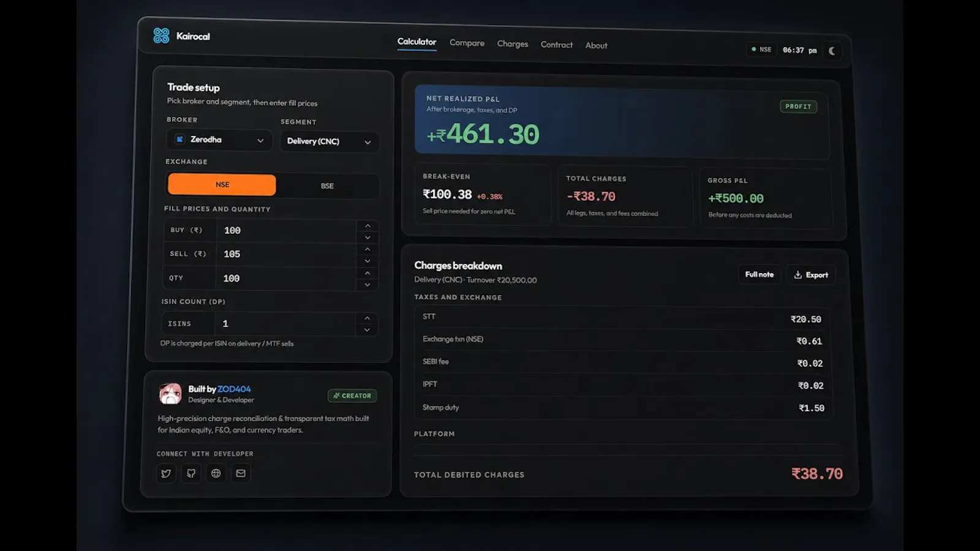
Task: Click the Total Debited Charges amount ₹38.70
Action: [x=817, y=474]
